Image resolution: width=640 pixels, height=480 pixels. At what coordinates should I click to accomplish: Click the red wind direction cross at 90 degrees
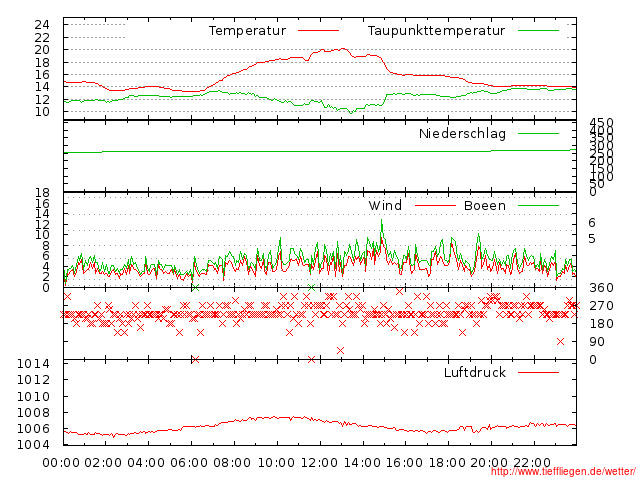pos(560,342)
